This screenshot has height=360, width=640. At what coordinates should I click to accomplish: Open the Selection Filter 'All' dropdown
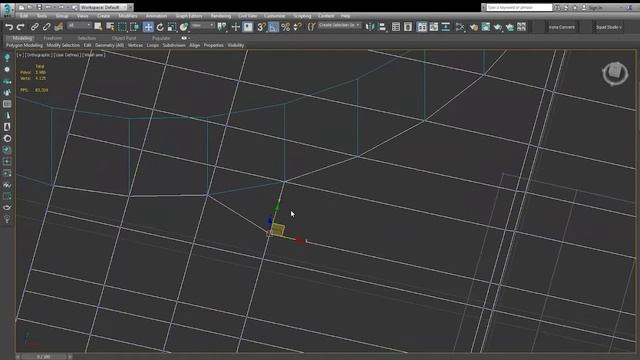click(x=79, y=26)
